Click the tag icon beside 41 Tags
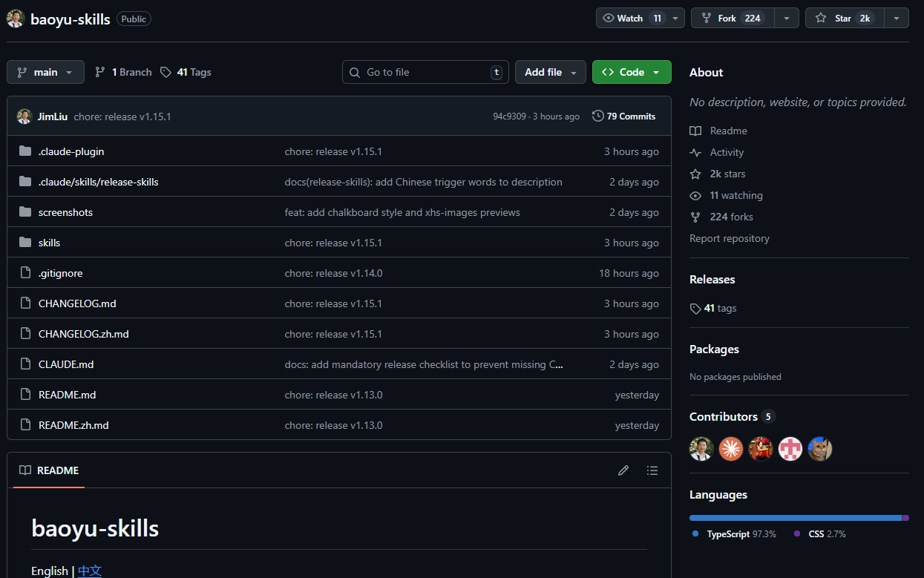Screen dimensions: 924x578 (x=166, y=72)
